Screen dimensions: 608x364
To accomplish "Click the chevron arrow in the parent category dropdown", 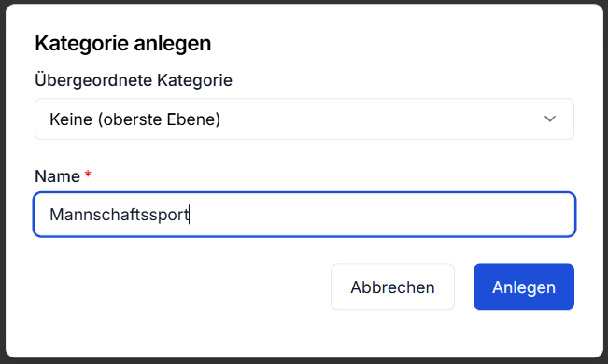I will click(x=550, y=119).
